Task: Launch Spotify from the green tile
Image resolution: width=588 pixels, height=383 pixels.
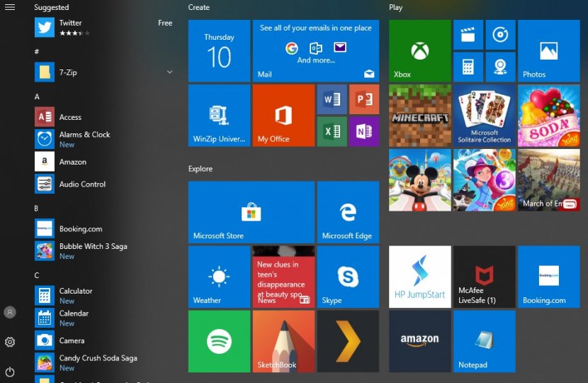Action: 219,341
